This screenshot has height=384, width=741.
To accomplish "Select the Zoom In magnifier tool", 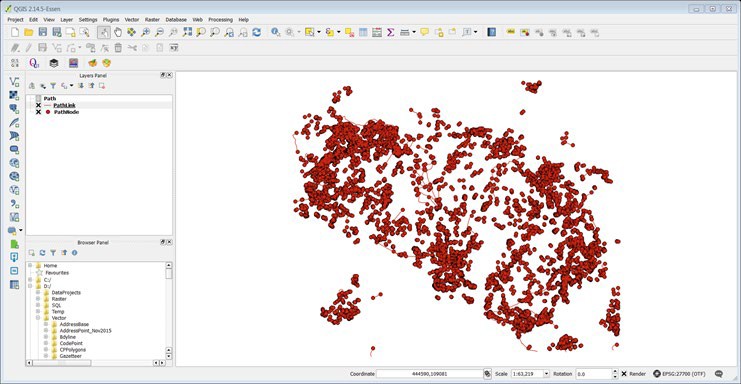I will [x=146, y=32].
